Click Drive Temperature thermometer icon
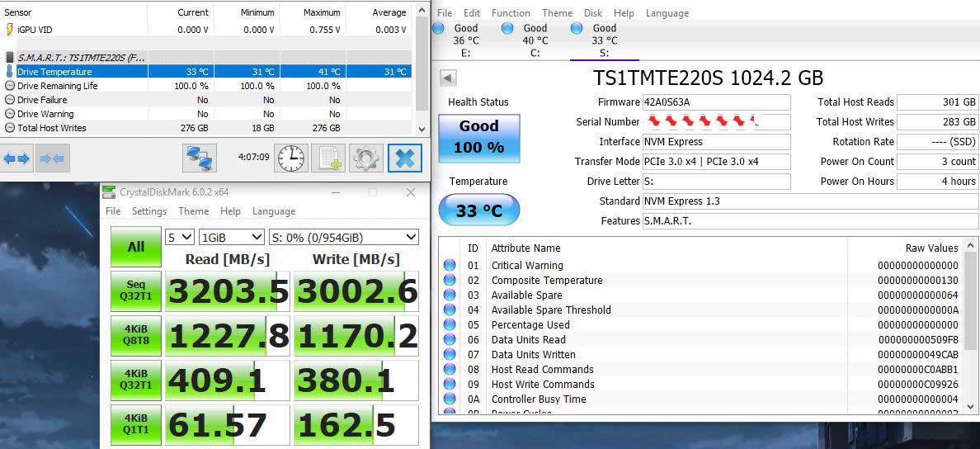980x449 pixels. 9,71
